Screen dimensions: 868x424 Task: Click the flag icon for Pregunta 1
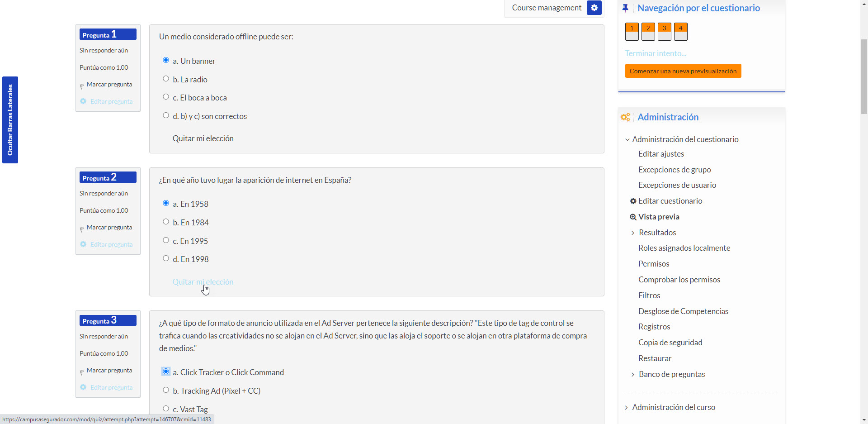[x=82, y=86]
